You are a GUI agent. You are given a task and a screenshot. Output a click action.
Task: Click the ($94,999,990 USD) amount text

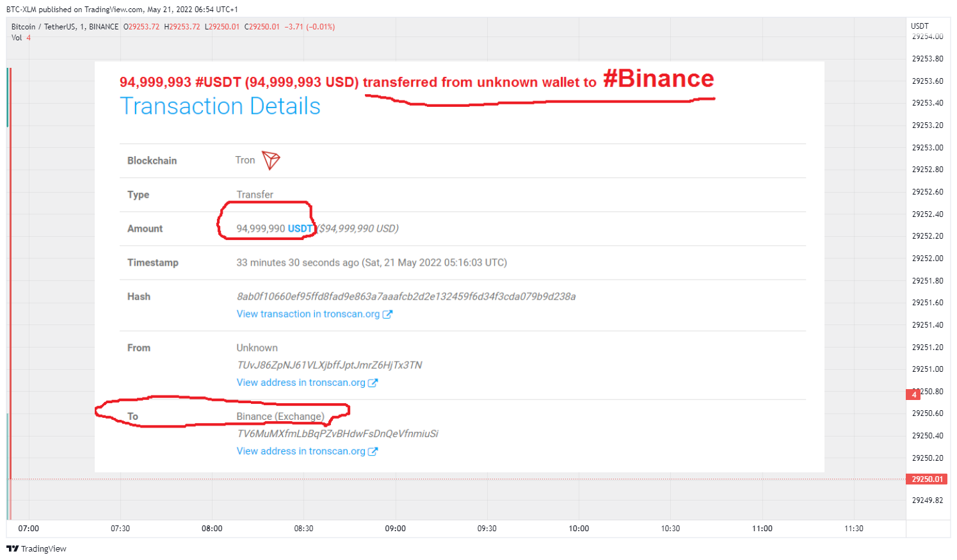pyautogui.click(x=357, y=228)
